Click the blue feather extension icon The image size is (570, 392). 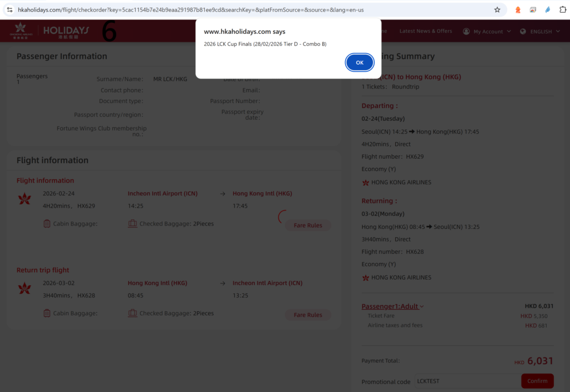(548, 9)
